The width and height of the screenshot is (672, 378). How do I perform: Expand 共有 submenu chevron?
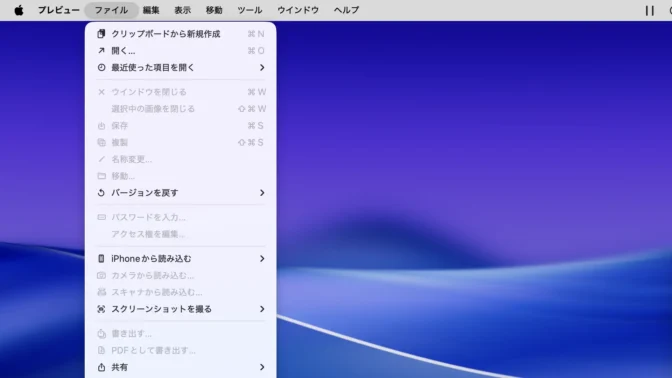(x=262, y=367)
